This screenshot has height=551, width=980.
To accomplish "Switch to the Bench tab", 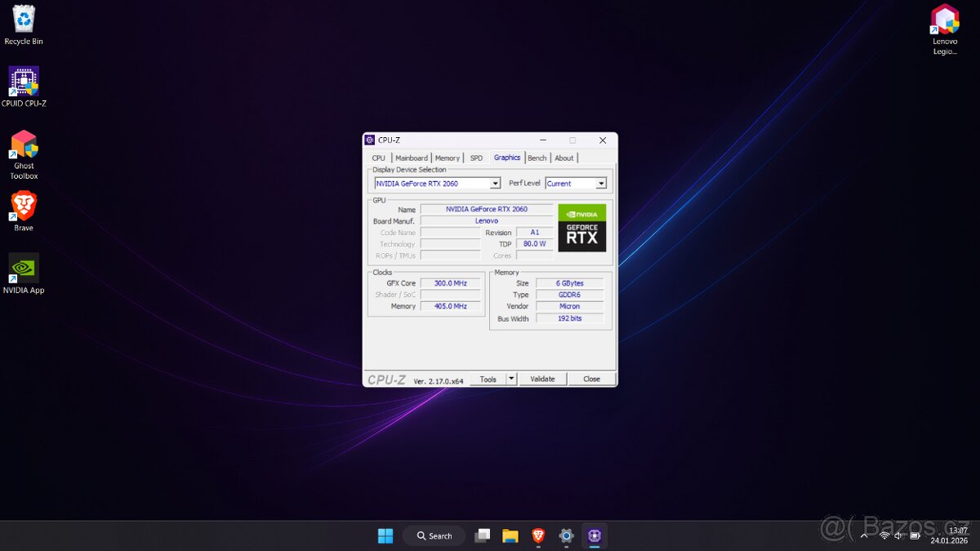I will (537, 158).
